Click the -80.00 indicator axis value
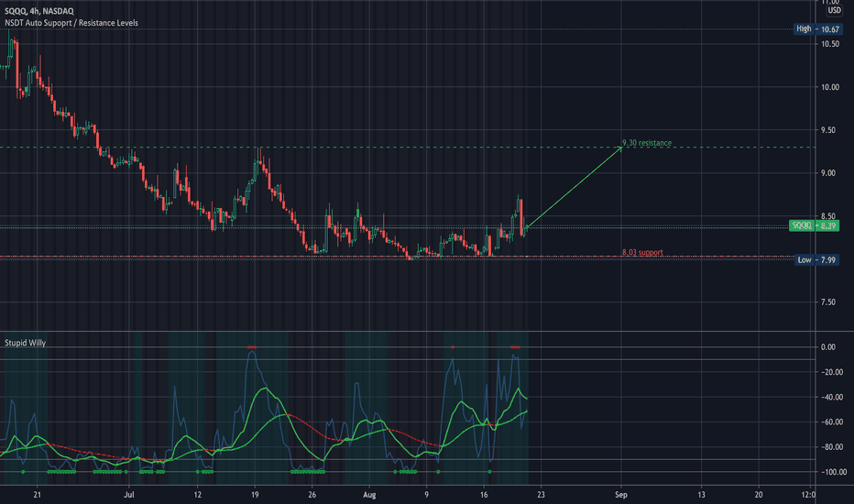The width and height of the screenshot is (854, 504). pyautogui.click(x=831, y=447)
